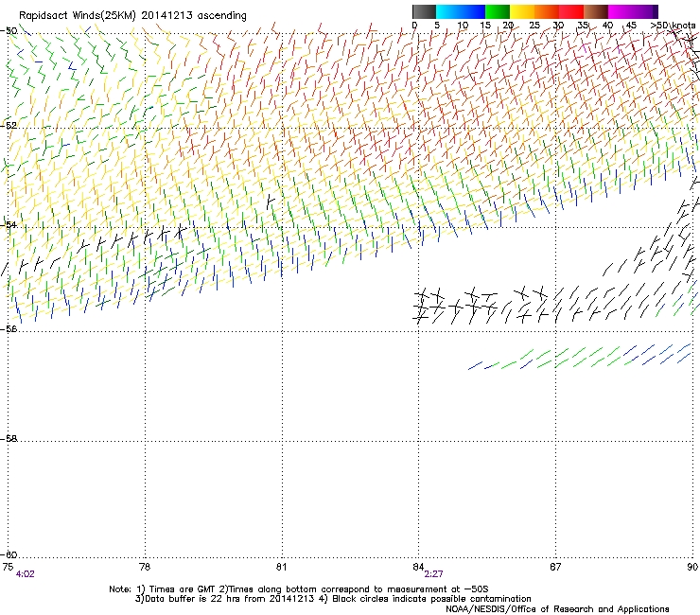Viewport: 700px width, 615px height.
Task: Click the NOAA/NESDIS credit line
Action: pos(557,609)
